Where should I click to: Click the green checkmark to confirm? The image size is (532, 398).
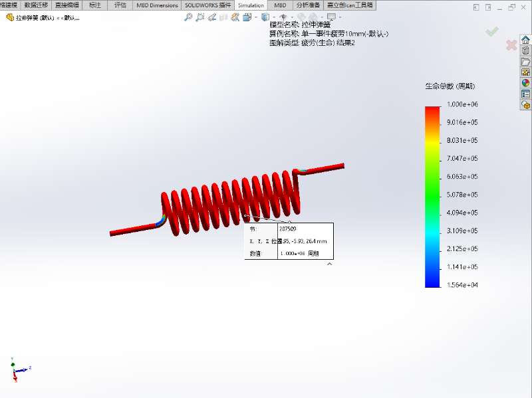tap(492, 31)
